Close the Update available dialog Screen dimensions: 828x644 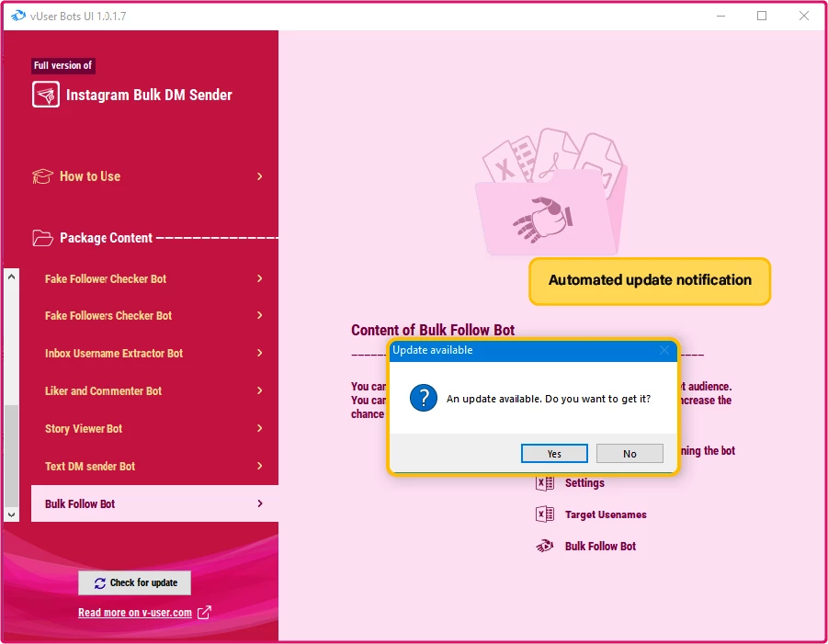664,350
